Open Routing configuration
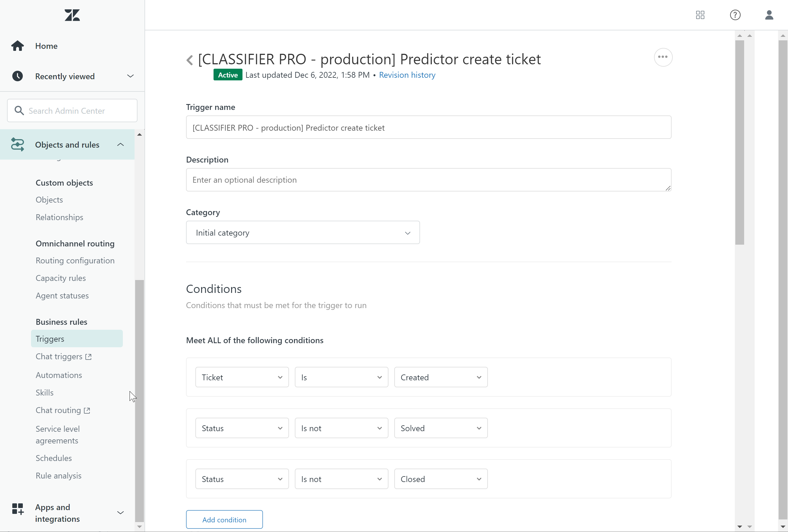 click(75, 260)
